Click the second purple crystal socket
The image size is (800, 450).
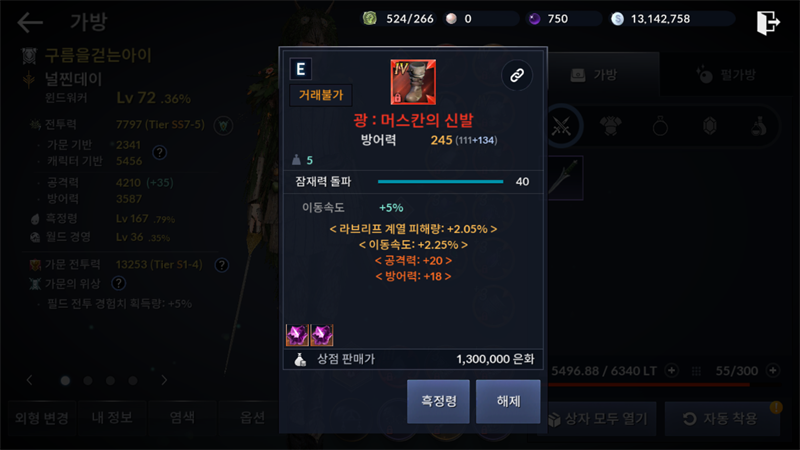pos(322,335)
